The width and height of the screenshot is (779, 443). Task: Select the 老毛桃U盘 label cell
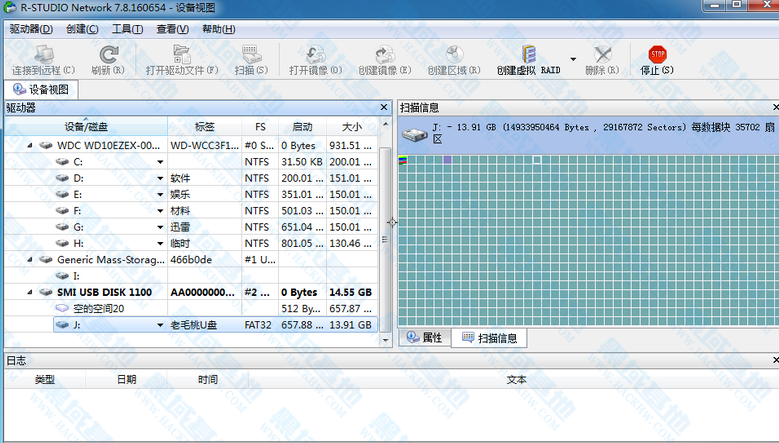tap(204, 325)
